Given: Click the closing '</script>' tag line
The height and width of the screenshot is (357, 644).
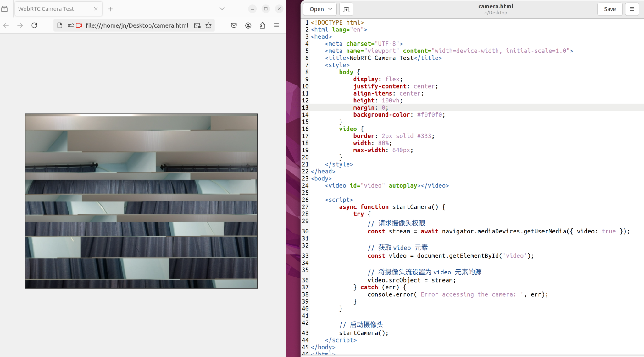Looking at the screenshot, I should click(x=341, y=340).
